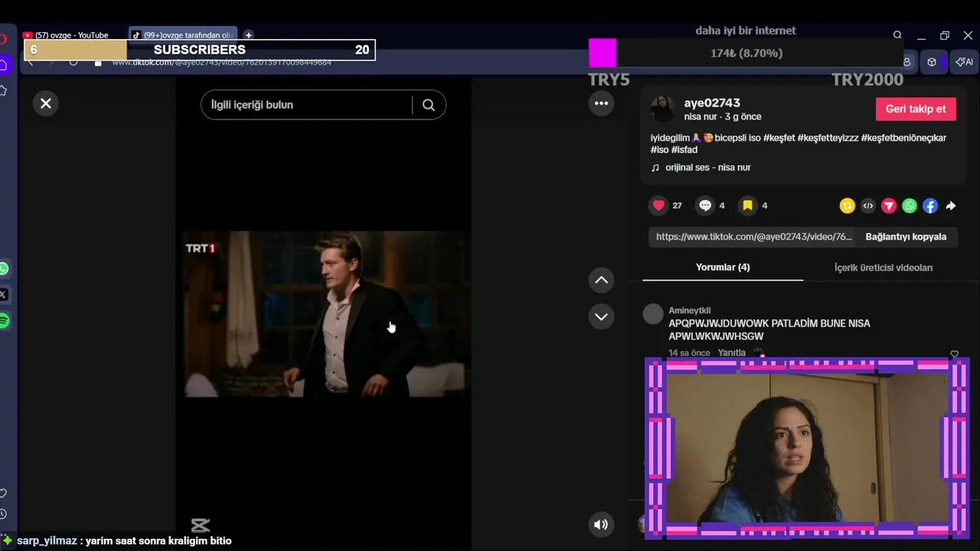
Task: Share the video to WhatsApp
Action: point(909,206)
